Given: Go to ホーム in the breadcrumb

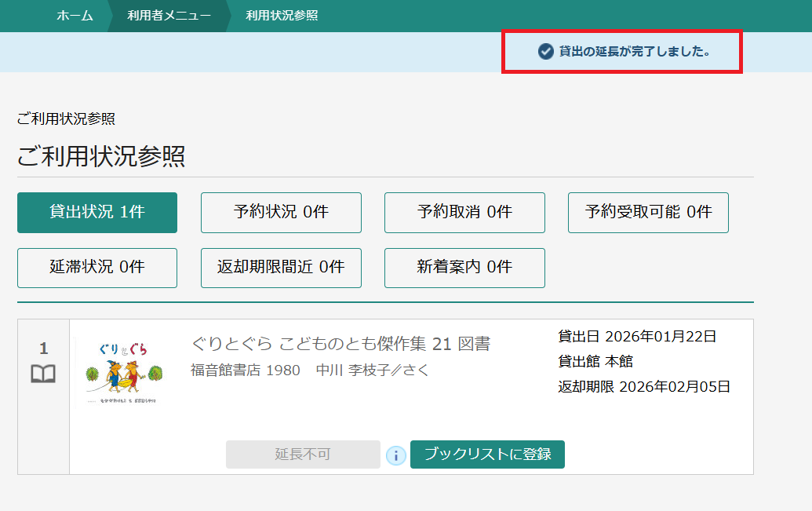Looking at the screenshot, I should pos(75,16).
